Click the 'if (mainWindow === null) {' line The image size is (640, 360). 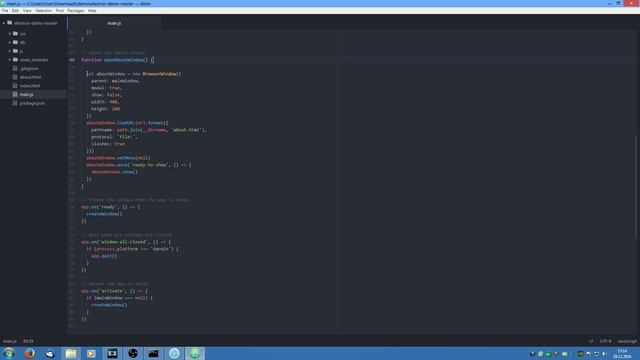point(120,298)
